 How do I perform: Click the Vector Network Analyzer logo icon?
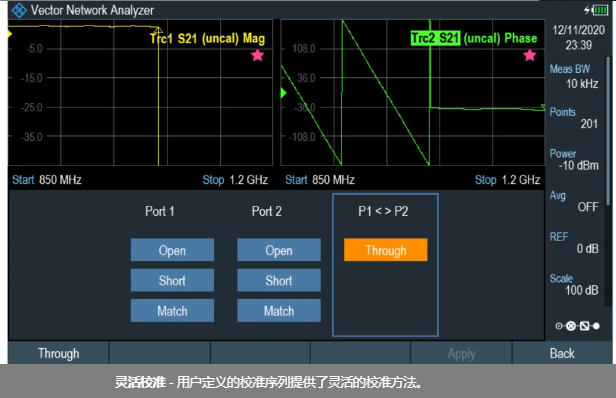click(x=18, y=10)
